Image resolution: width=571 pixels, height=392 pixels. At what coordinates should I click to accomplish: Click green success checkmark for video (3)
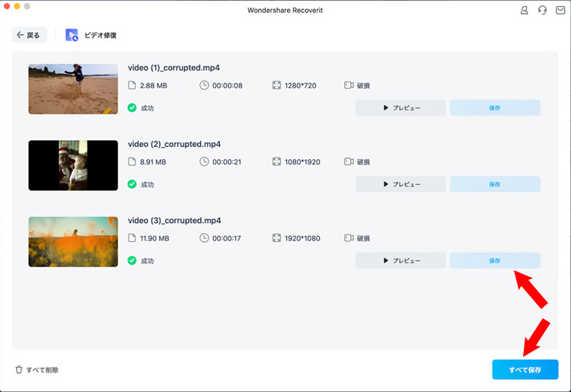tap(132, 260)
